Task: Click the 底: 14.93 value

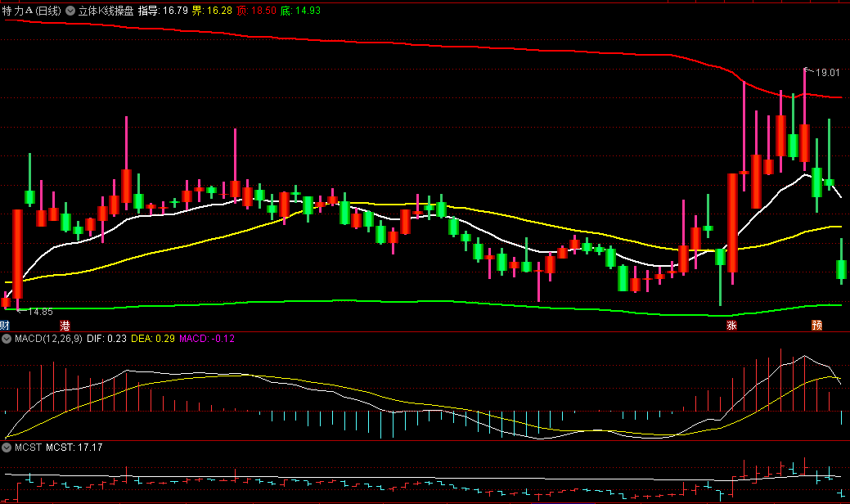Action: point(300,11)
